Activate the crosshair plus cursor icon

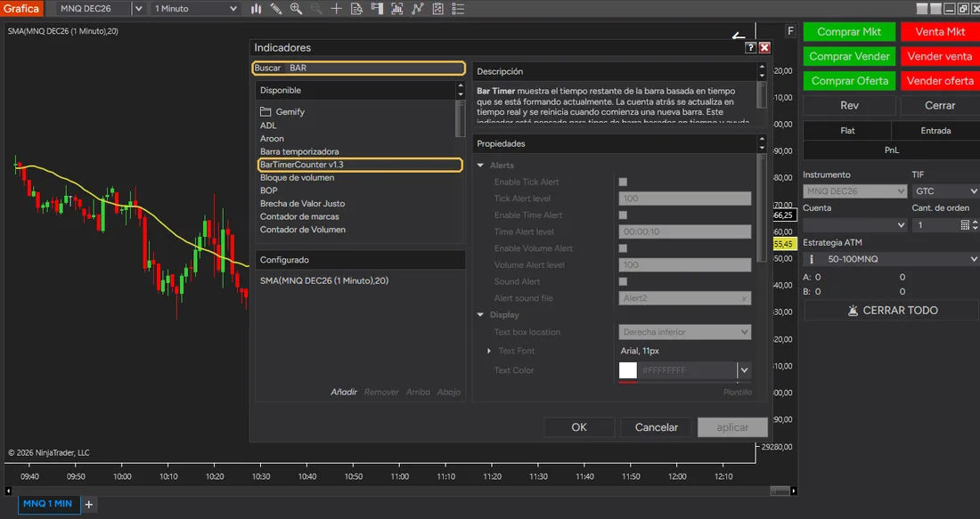[336, 9]
